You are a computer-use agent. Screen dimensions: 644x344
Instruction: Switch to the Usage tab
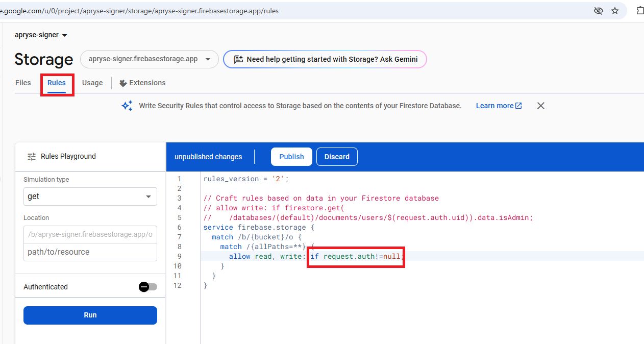tap(92, 83)
